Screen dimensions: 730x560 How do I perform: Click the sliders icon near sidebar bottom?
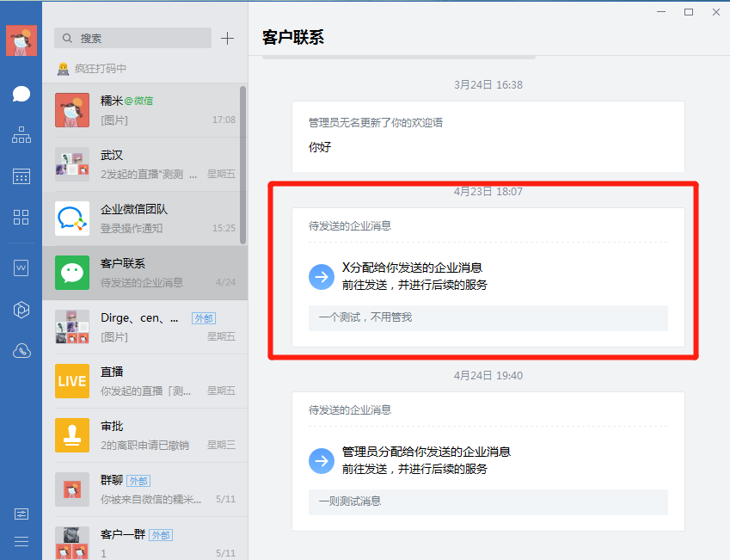(x=21, y=514)
